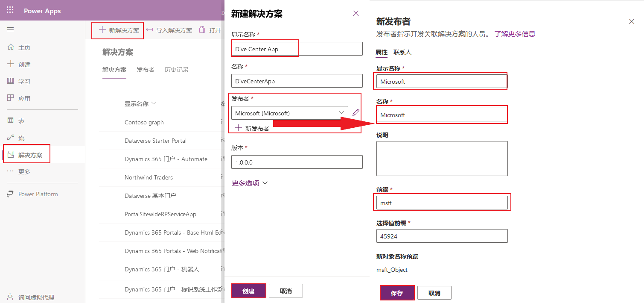The image size is (644, 303).
Task: Click the 版本 field 1.0.0.0
Action: click(297, 162)
